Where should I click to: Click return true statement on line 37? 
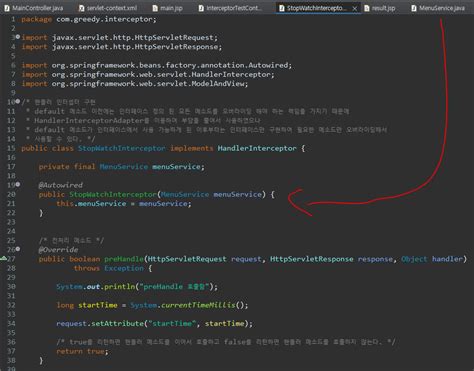tap(82, 351)
